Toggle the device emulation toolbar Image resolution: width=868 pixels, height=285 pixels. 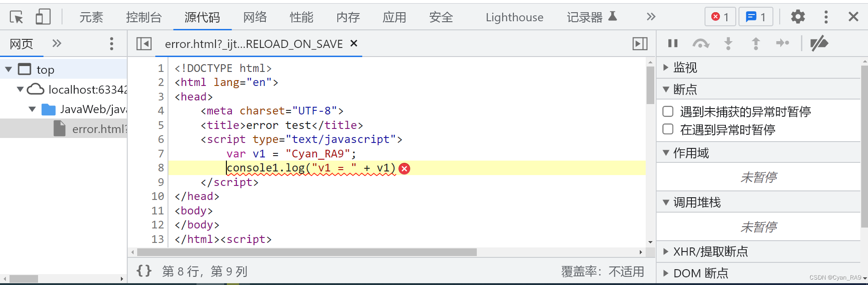point(43,16)
